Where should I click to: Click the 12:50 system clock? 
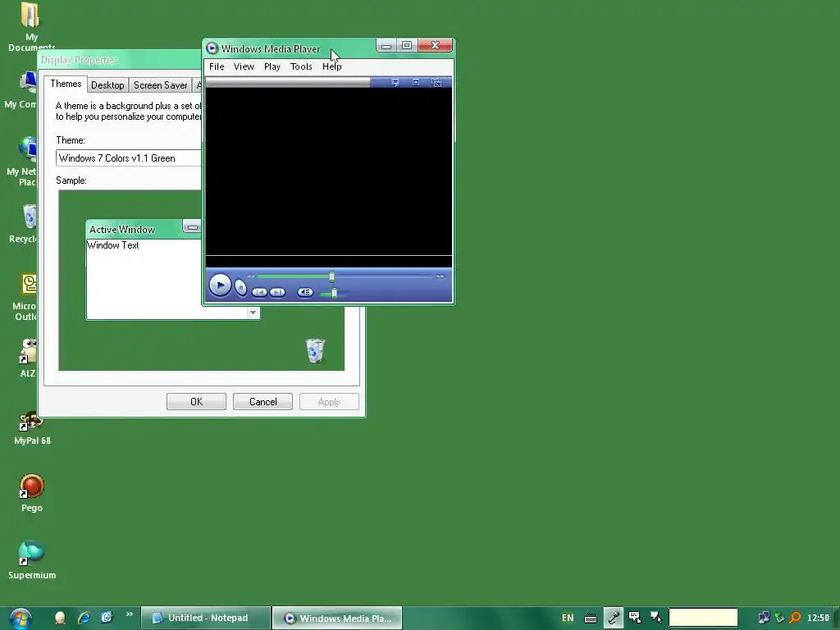818,618
